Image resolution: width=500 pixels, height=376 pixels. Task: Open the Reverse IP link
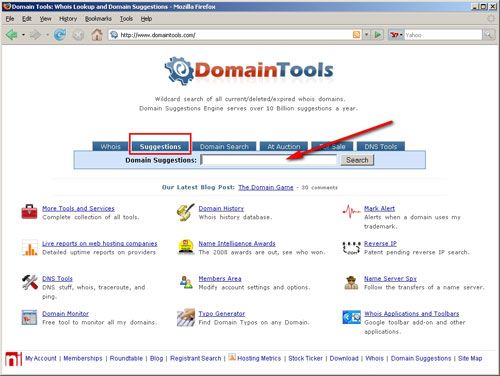[x=380, y=244]
